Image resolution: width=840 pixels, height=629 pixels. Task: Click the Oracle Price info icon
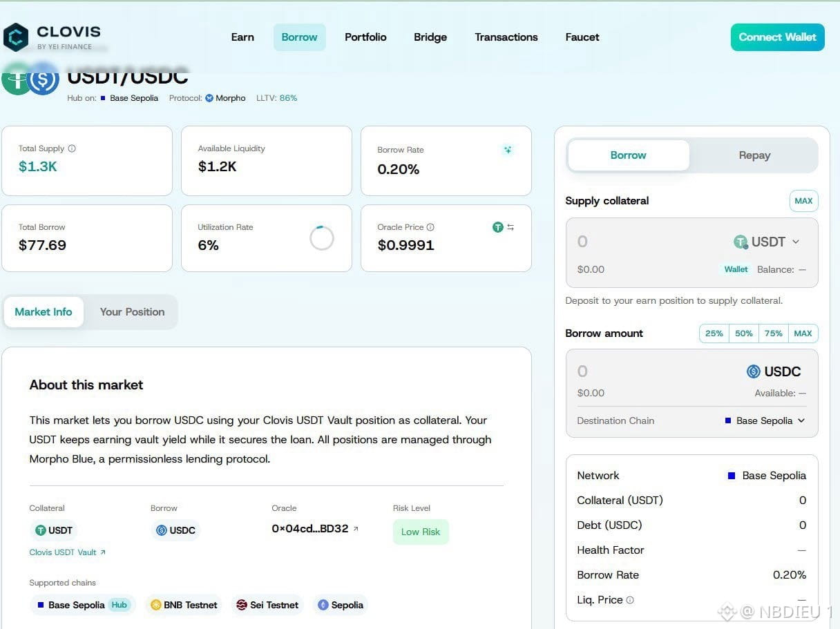[x=430, y=227]
